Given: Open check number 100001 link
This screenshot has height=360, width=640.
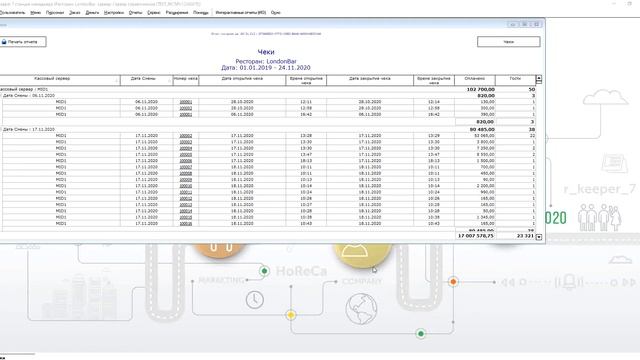Looking at the screenshot, I should pyautogui.click(x=186, y=102).
